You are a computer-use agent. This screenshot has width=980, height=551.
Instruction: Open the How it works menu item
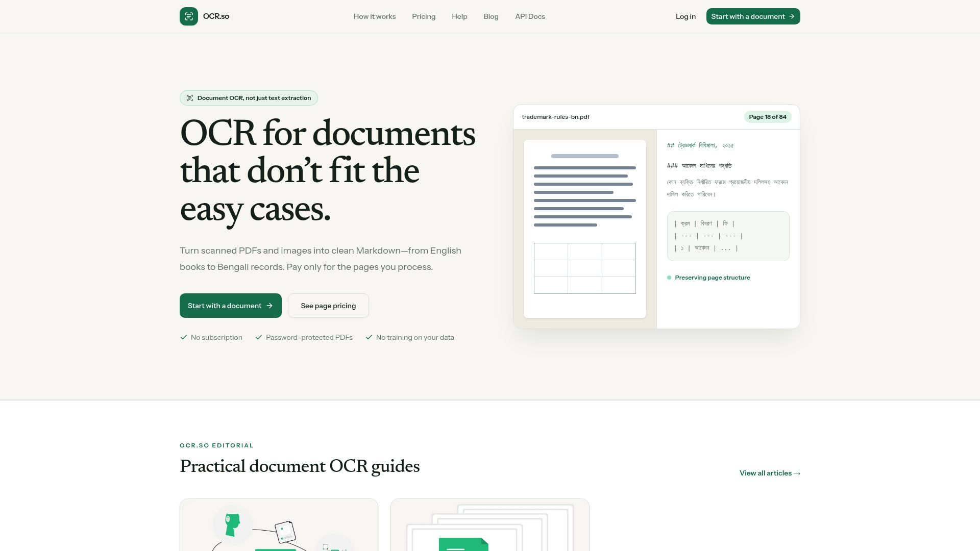pyautogui.click(x=375, y=16)
